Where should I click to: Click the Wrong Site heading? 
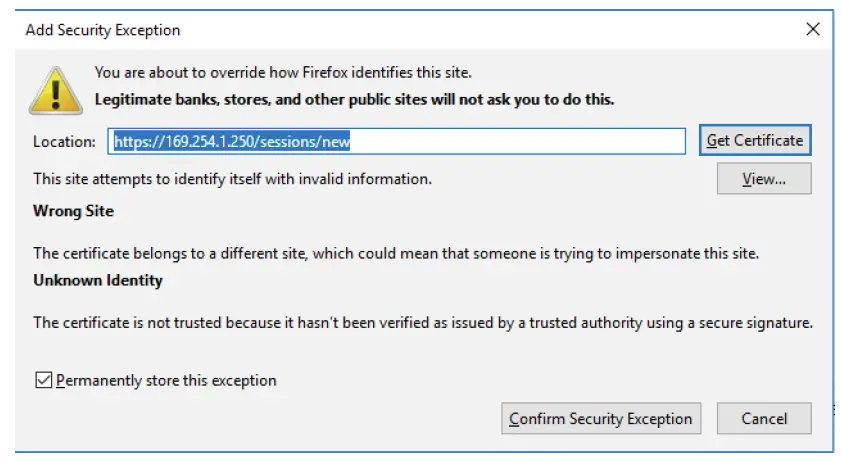pos(73,211)
